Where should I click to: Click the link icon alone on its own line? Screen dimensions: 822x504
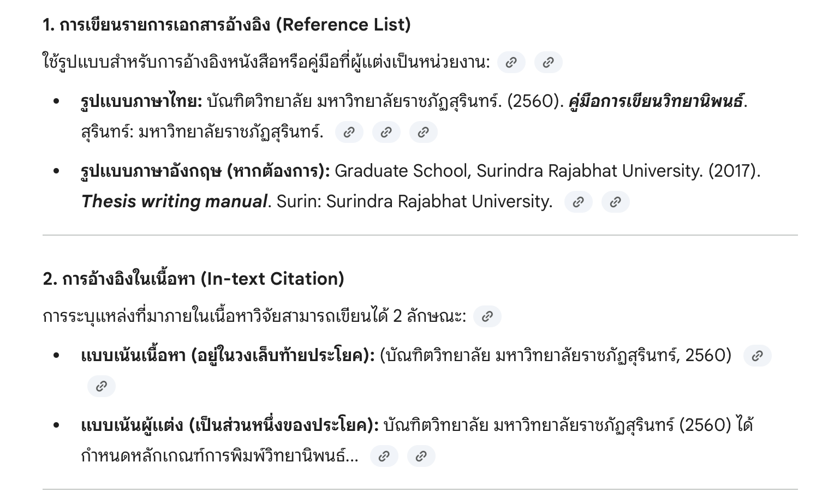coord(102,386)
